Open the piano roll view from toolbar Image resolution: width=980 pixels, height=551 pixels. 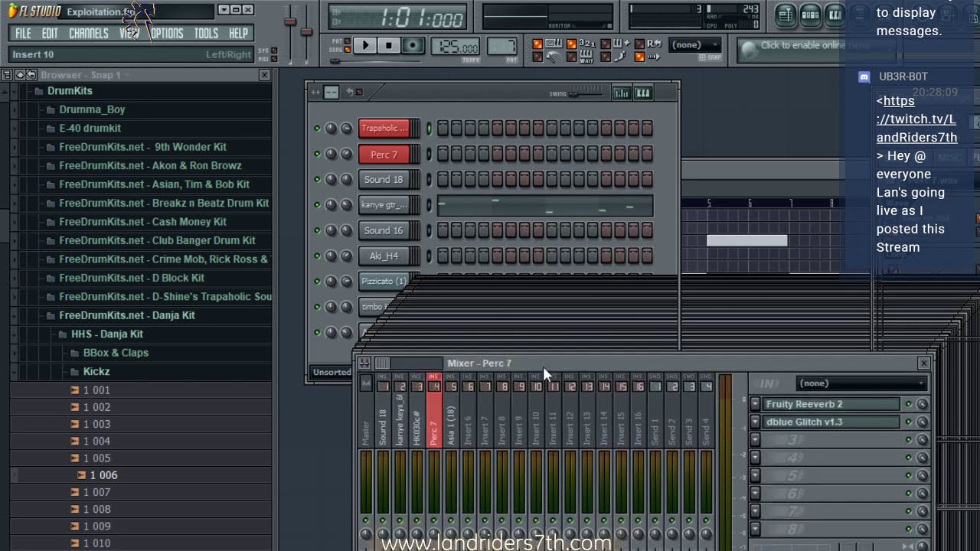(x=835, y=15)
